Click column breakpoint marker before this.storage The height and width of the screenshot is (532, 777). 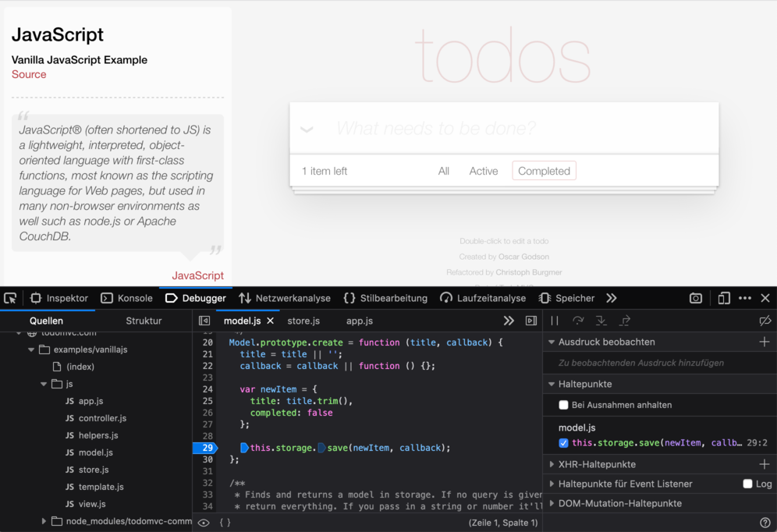pos(244,448)
